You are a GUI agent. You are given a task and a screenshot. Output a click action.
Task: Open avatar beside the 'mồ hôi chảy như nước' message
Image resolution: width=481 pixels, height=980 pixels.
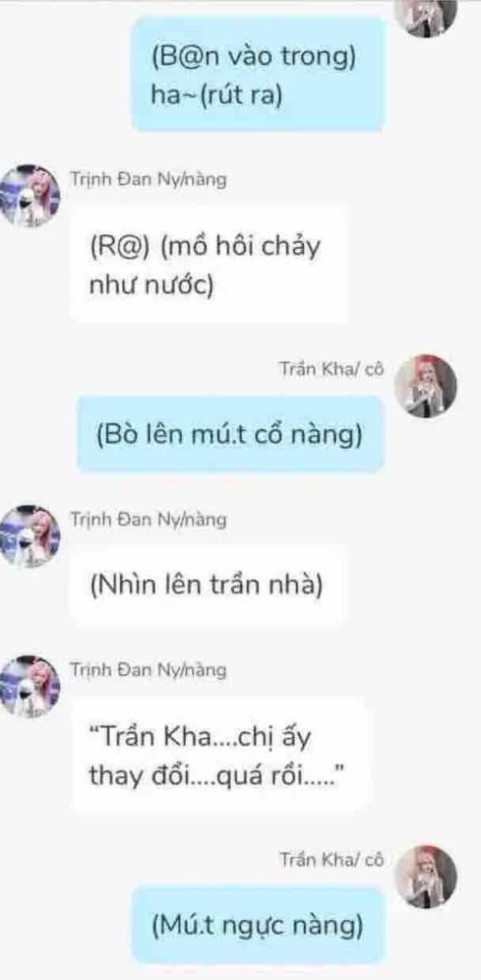point(30,196)
